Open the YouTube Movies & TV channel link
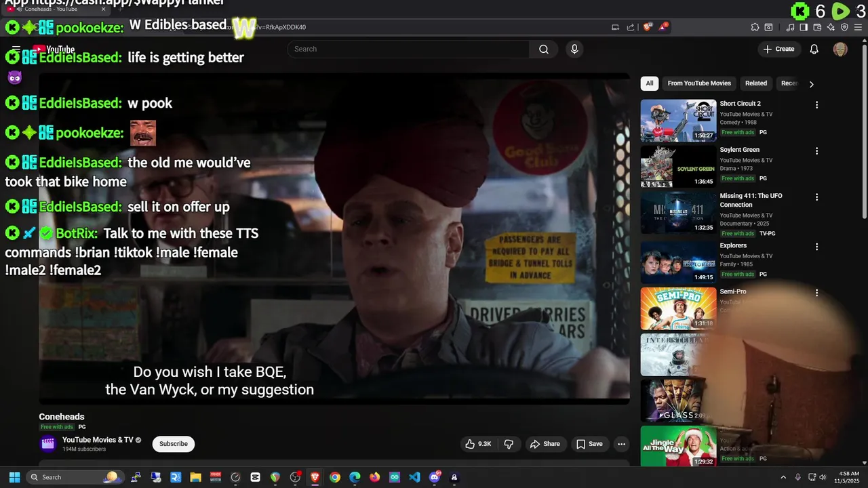868x488 pixels. pyautogui.click(x=98, y=440)
